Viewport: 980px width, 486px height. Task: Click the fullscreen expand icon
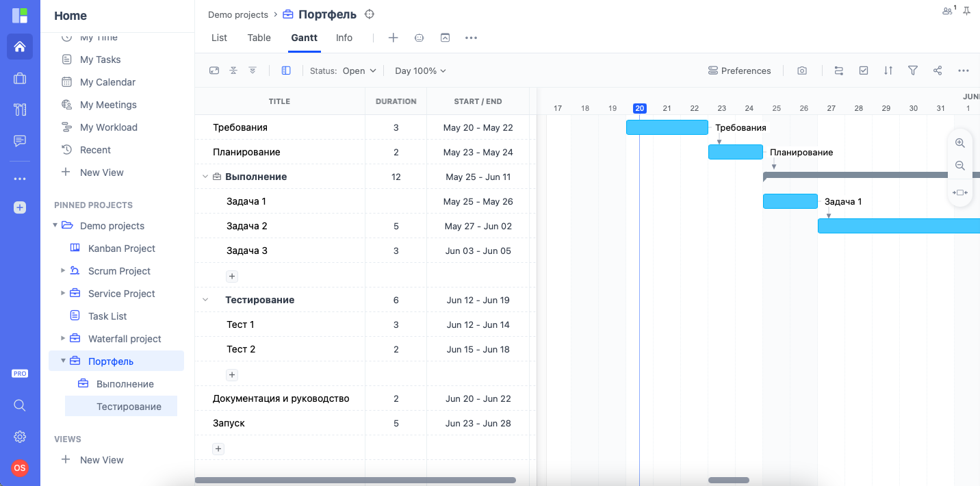pyautogui.click(x=214, y=71)
